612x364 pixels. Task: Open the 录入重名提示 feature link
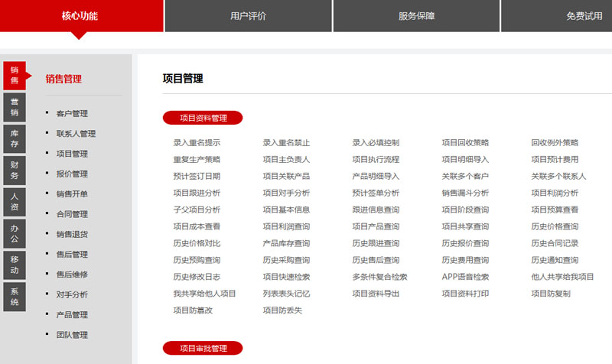click(197, 143)
